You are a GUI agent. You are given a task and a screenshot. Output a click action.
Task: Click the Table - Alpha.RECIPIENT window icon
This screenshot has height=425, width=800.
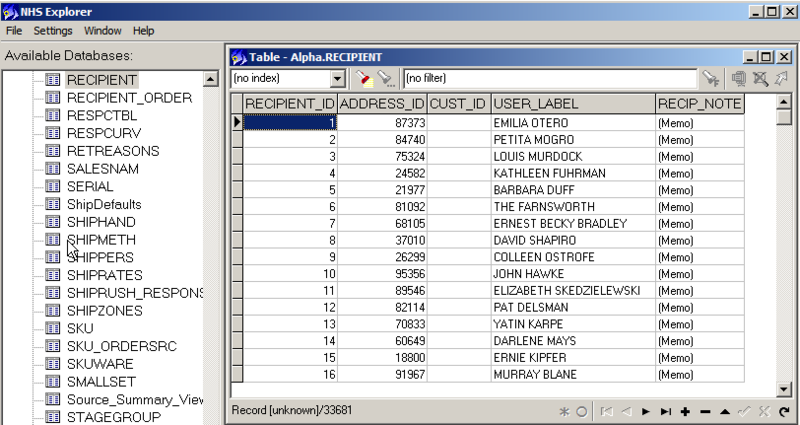coord(238,57)
